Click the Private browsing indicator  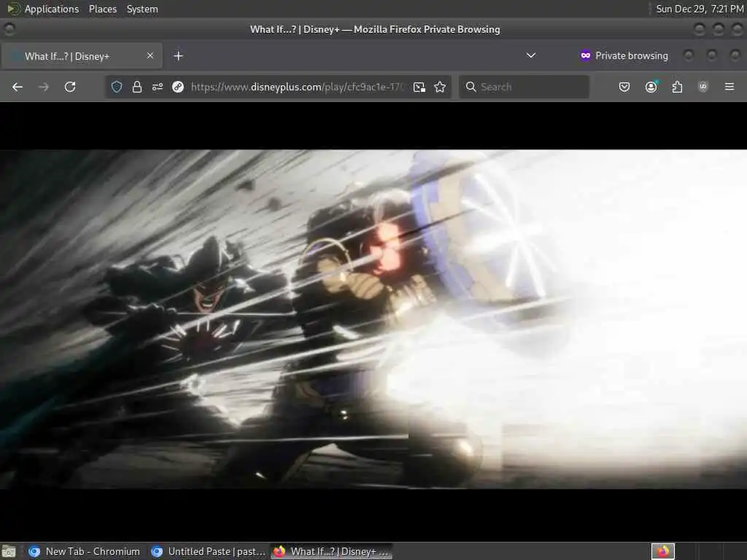tap(624, 55)
